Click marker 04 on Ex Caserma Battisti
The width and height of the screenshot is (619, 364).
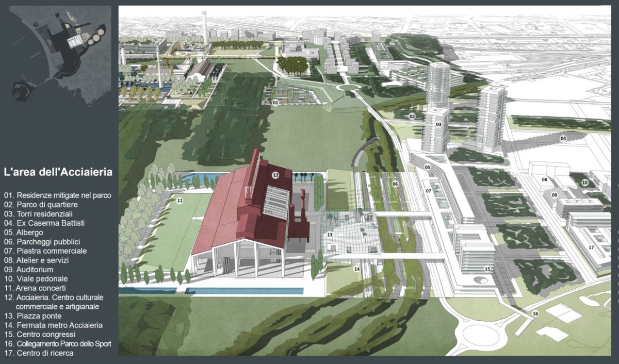(563, 139)
